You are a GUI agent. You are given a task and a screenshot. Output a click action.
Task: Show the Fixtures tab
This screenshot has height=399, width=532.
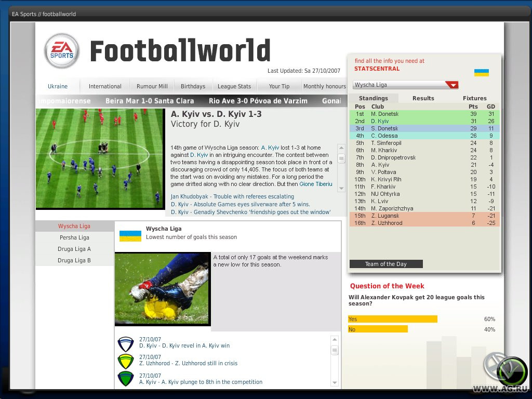(475, 98)
